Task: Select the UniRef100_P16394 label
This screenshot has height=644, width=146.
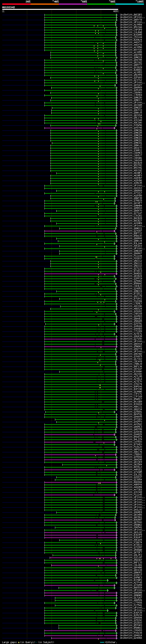Action: click(131, 301)
